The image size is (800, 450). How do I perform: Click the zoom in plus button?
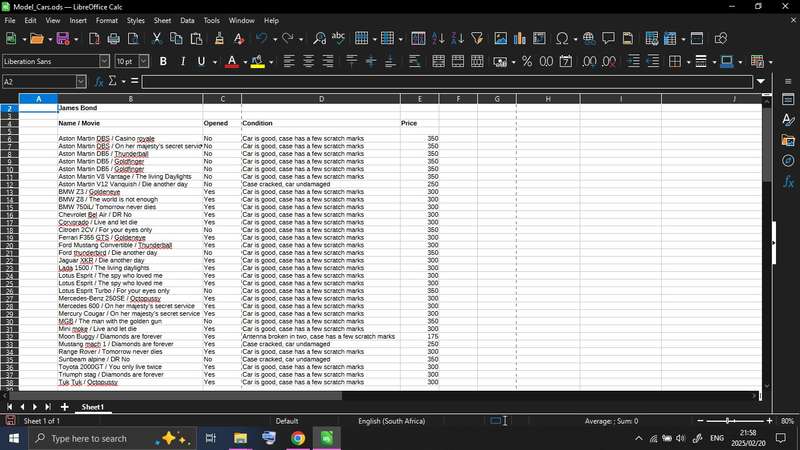769,421
